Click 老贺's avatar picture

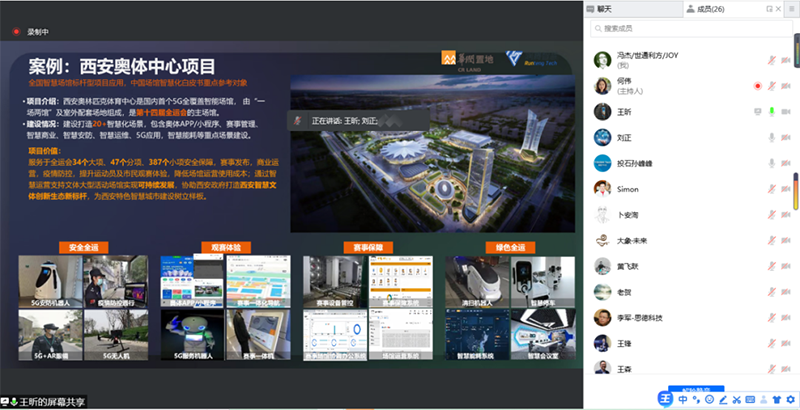point(603,292)
